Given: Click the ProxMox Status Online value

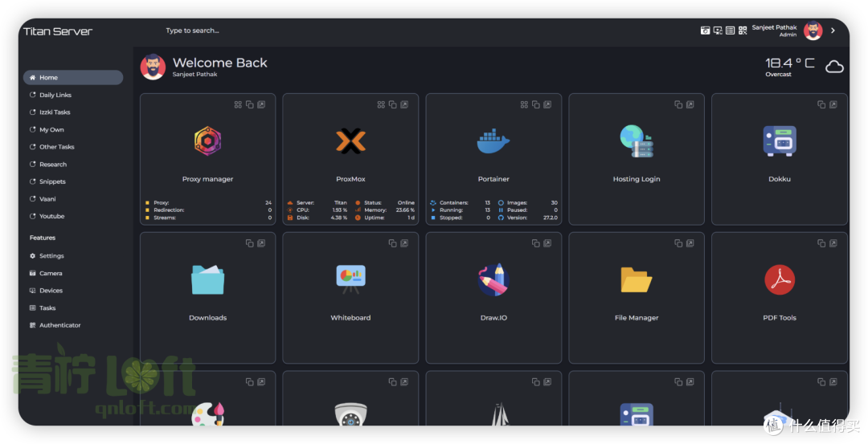Looking at the screenshot, I should 406,203.
